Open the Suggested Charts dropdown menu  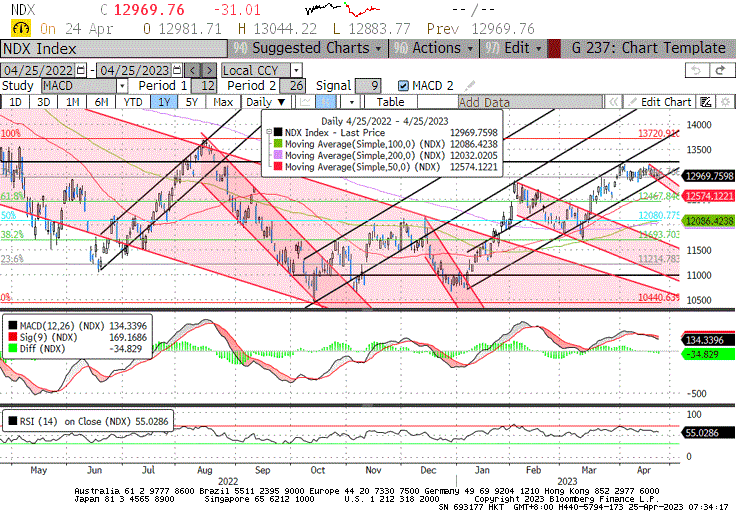tap(307, 48)
